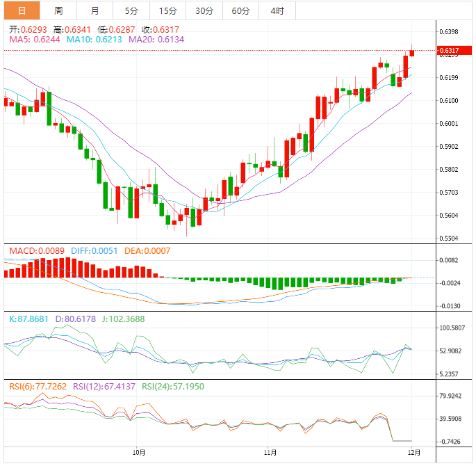Screen dimensions: 476x466
Task: Click the latest red candlestick at 12月
Action: 412,53
